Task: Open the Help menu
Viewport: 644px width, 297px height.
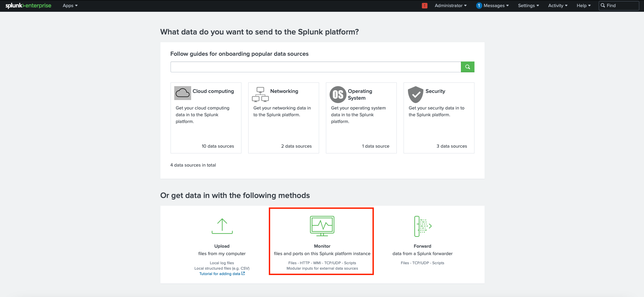Action: tap(584, 5)
